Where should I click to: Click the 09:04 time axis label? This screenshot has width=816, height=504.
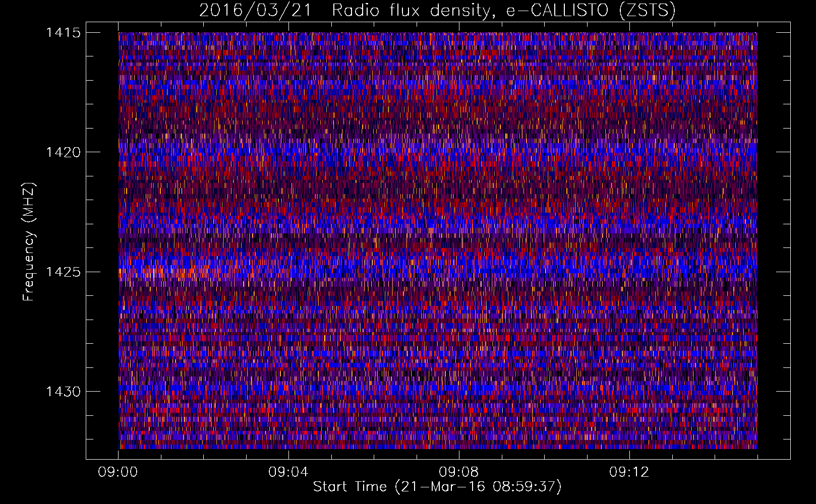[x=288, y=472]
